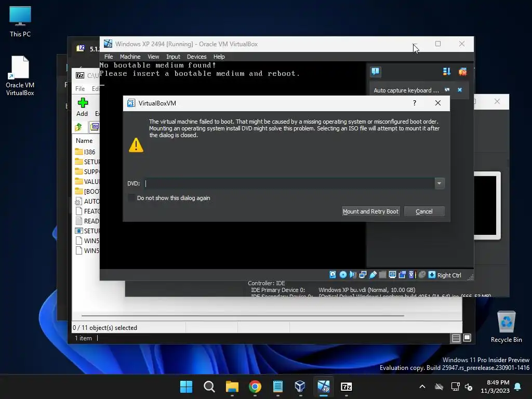Toggle the notification center speech-bubble icon
This screenshot has width=532, height=399.
coord(375,71)
